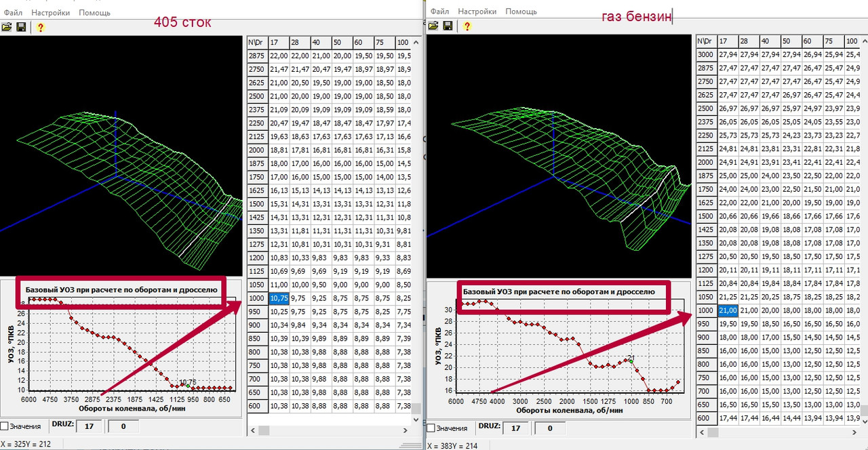Click the left arrow of the left table's horizontal scrollbar

point(252,431)
